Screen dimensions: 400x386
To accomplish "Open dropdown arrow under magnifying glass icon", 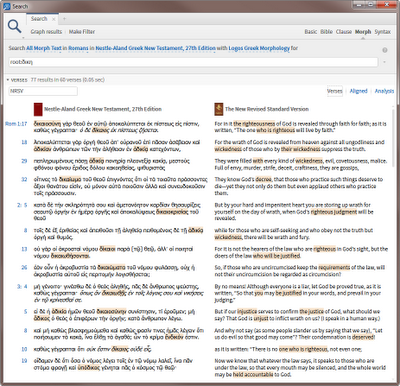I will coord(22,37).
